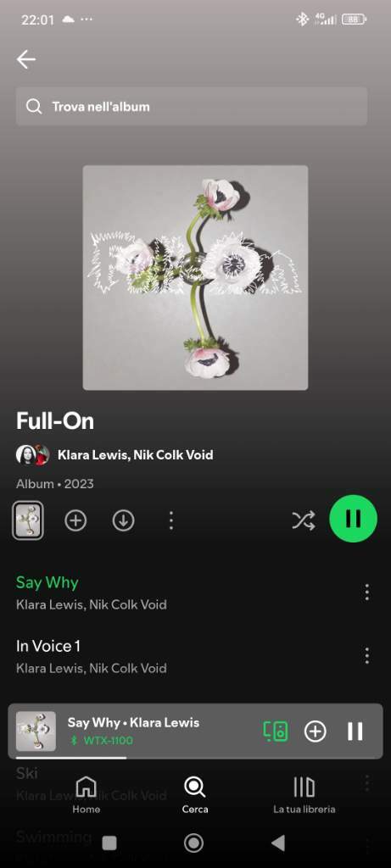Open the album's three-dot options menu

[x=170, y=520]
